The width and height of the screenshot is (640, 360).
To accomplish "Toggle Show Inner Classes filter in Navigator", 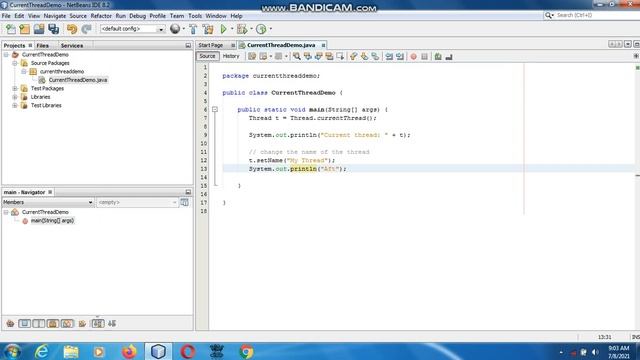I will pyautogui.click(x=67, y=324).
